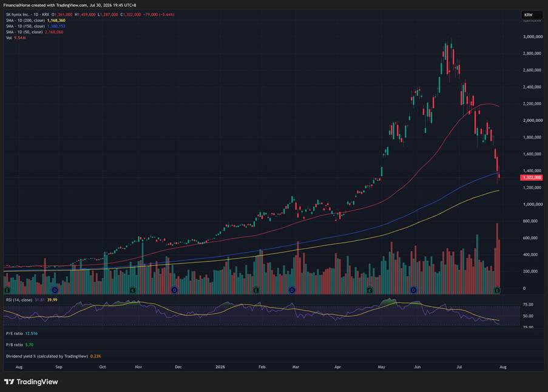Screen dimensions: 548x392
Task: Click the RSI 75.00 axis label
Action: click(528, 305)
